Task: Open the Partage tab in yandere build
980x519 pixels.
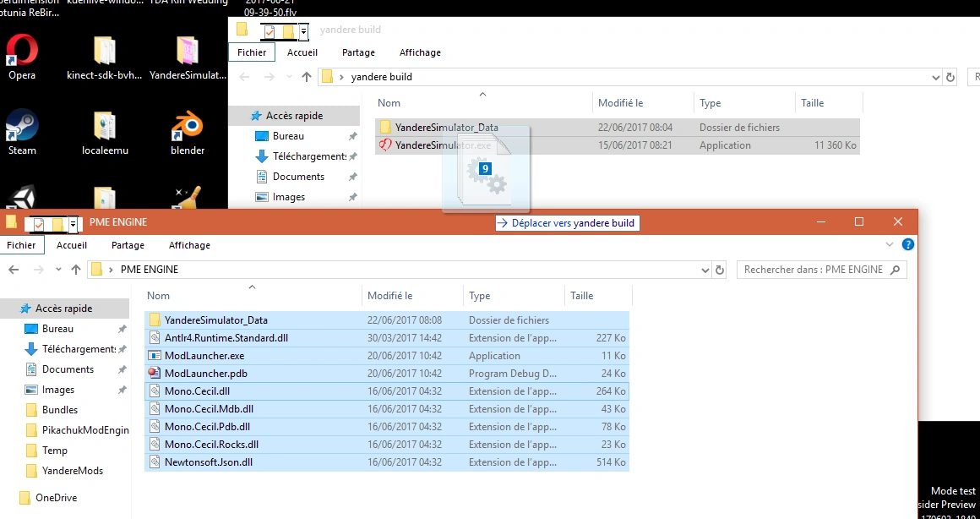Action: (x=358, y=52)
